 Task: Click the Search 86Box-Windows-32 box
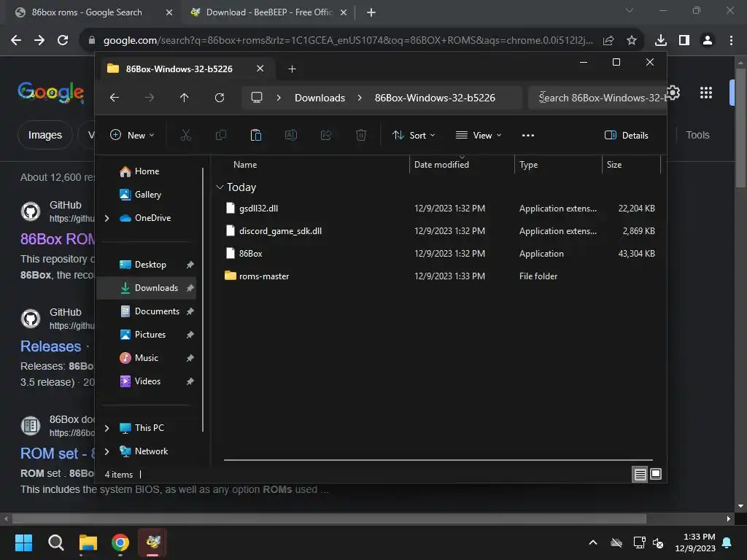pos(597,98)
